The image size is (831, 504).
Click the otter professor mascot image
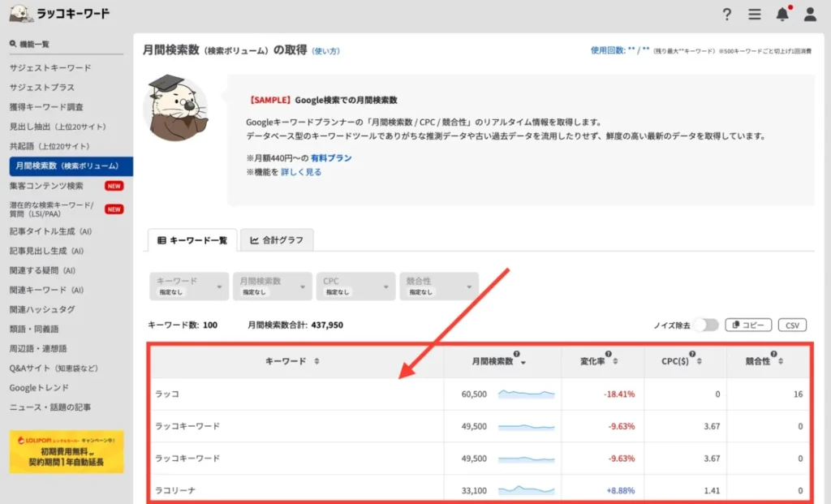tap(176, 108)
